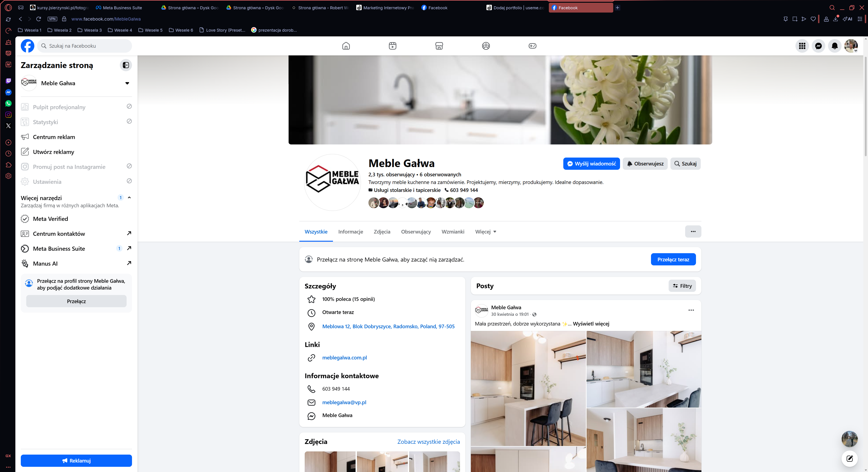Open the Marketplace icon
This screenshot has height=472, width=868.
coord(439,46)
